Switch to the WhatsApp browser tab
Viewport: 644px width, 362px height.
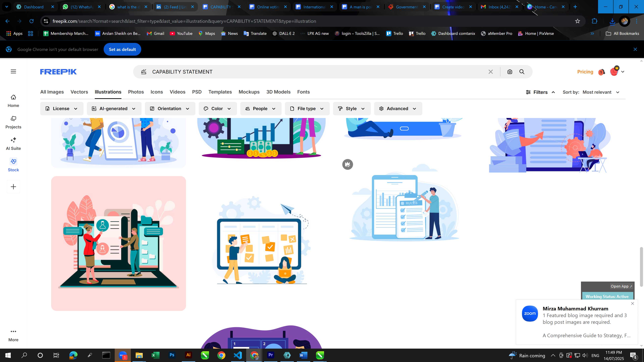[x=82, y=7]
